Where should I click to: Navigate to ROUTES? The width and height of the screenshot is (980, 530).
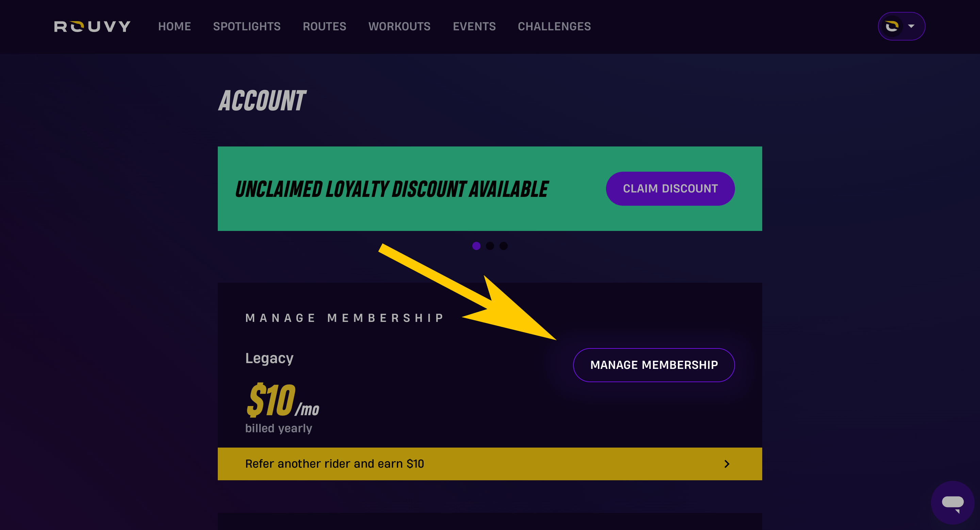coord(325,26)
